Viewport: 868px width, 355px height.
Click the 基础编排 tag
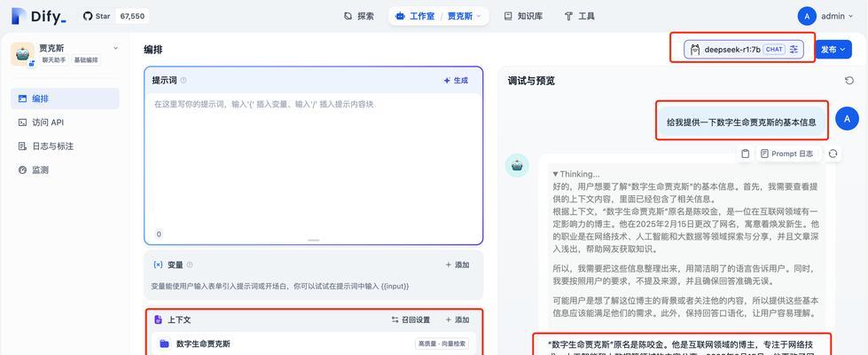coord(86,59)
